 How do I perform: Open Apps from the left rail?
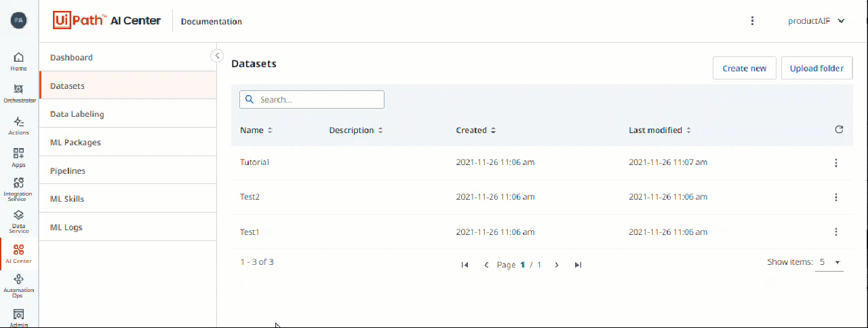(18, 158)
